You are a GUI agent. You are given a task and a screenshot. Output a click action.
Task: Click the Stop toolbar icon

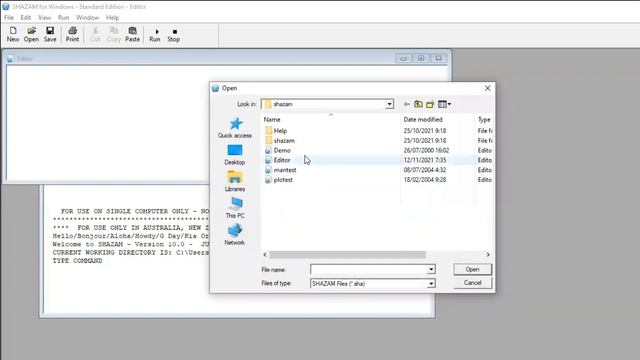(173, 35)
